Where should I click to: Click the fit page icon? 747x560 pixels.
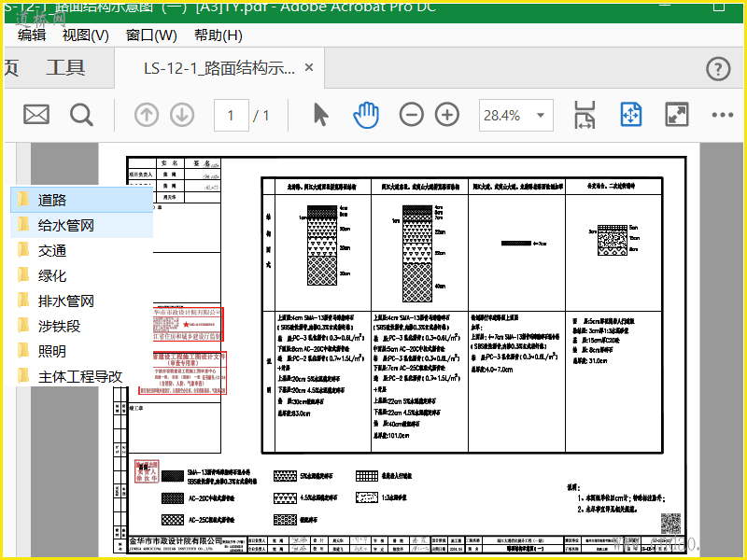pos(631,115)
